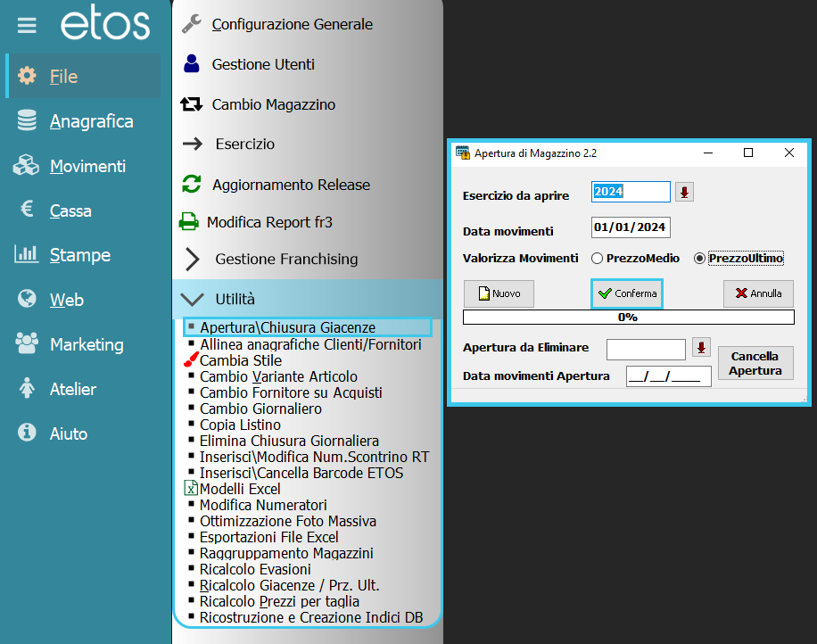The width and height of the screenshot is (817, 644).
Task: Expand the Gestione Franchising section
Action: 308,259
